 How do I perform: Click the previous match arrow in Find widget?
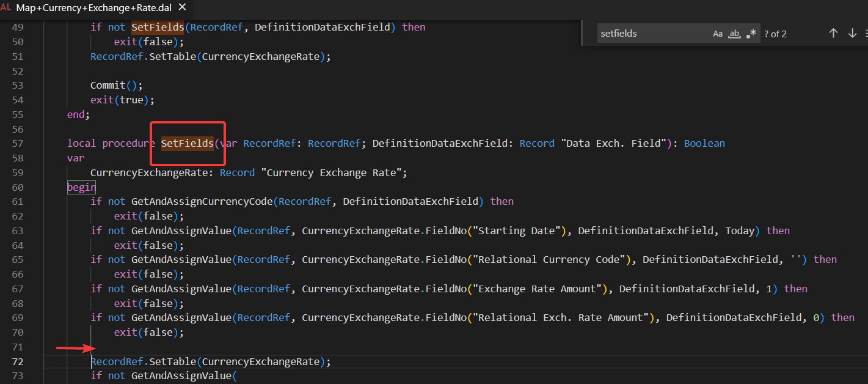point(833,34)
